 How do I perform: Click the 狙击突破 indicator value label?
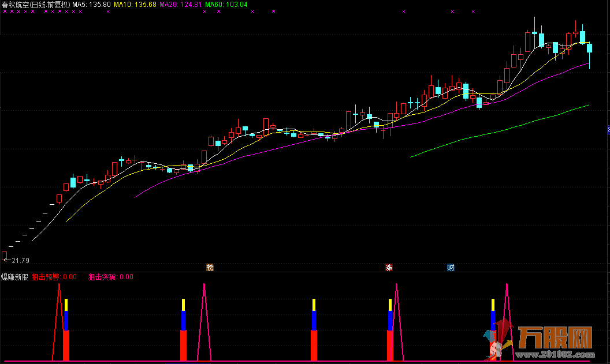click(x=110, y=277)
